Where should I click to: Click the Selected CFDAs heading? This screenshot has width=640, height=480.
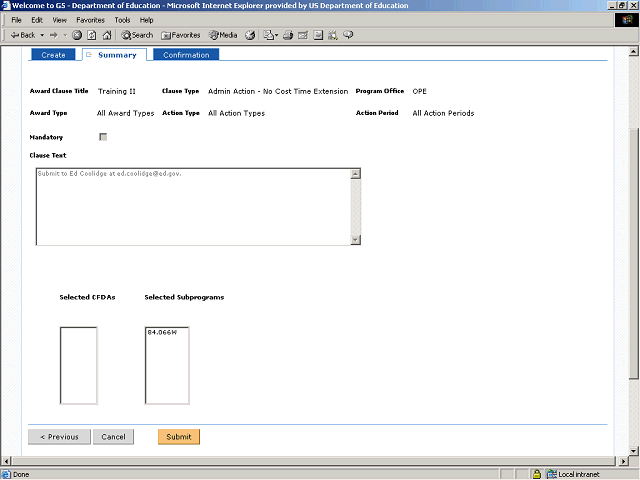(x=87, y=297)
